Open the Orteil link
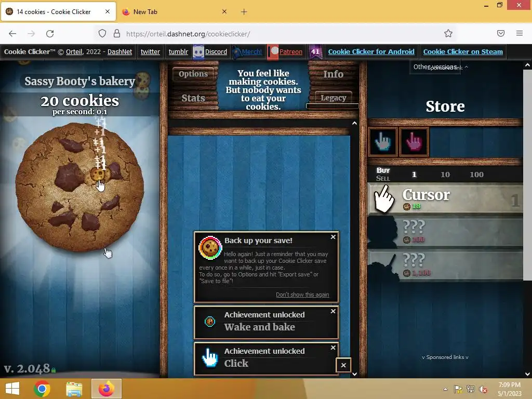The height and width of the screenshot is (399, 532). click(74, 51)
